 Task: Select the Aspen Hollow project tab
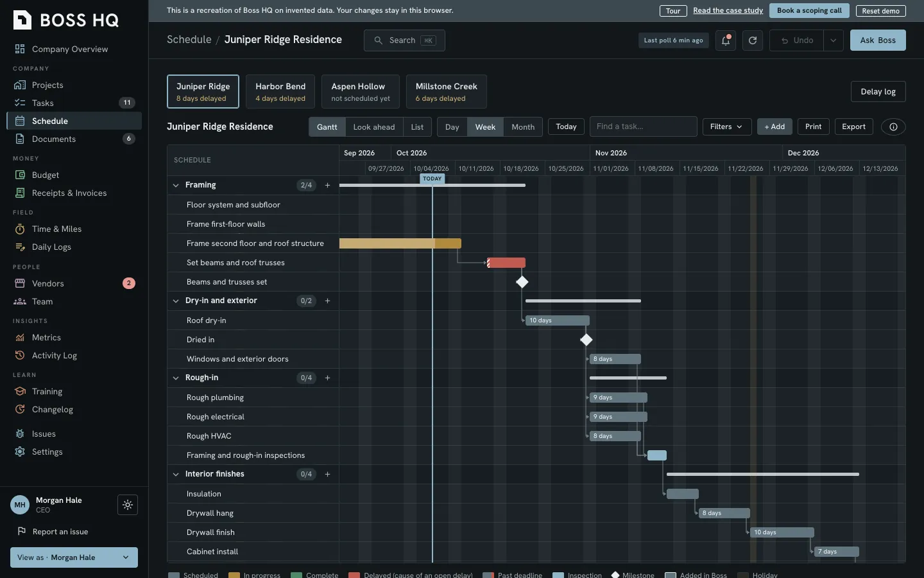361,92
